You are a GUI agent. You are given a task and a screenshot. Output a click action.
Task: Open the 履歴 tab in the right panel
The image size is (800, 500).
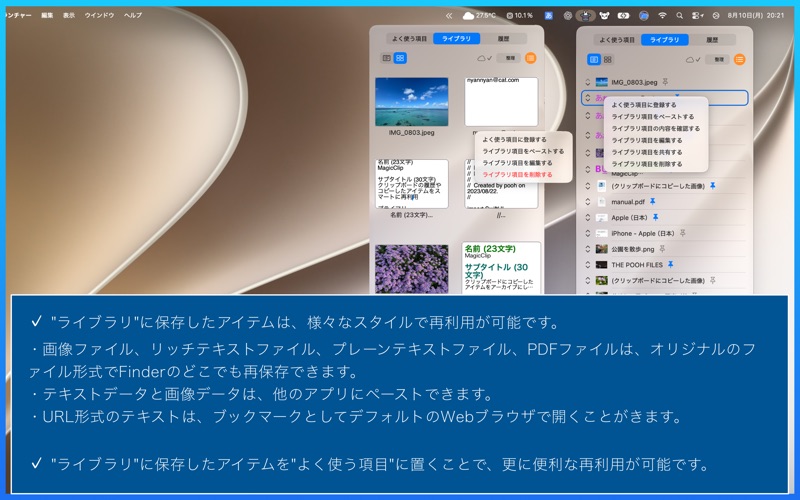(x=712, y=40)
